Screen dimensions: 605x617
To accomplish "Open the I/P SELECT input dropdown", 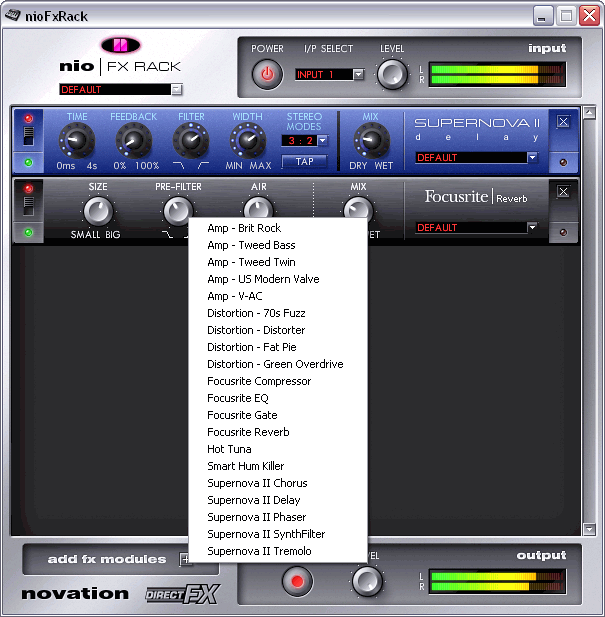I will 358,74.
